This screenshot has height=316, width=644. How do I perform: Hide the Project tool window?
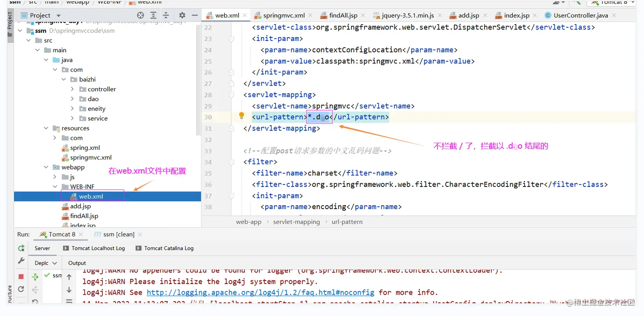click(x=195, y=15)
